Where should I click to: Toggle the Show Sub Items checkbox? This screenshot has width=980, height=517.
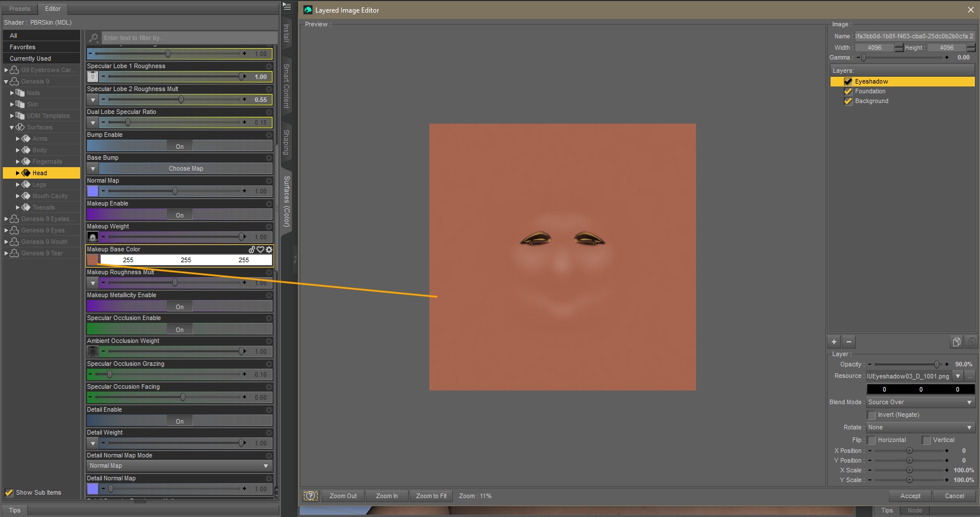9,492
